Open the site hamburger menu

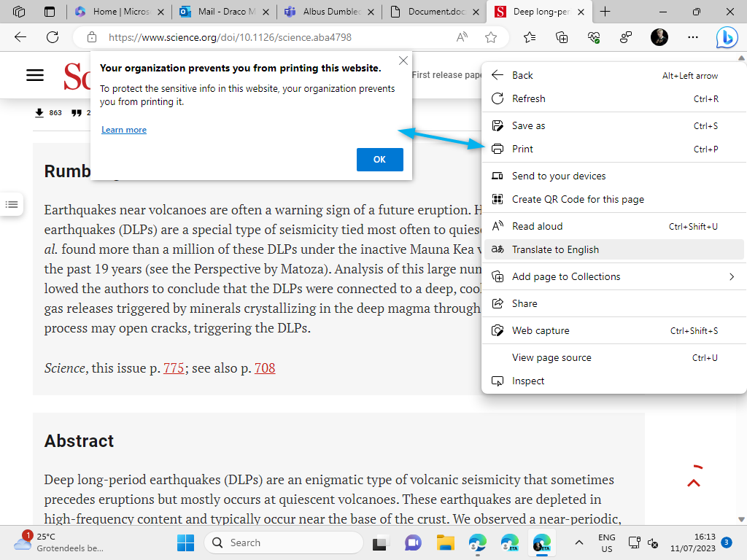point(35,75)
